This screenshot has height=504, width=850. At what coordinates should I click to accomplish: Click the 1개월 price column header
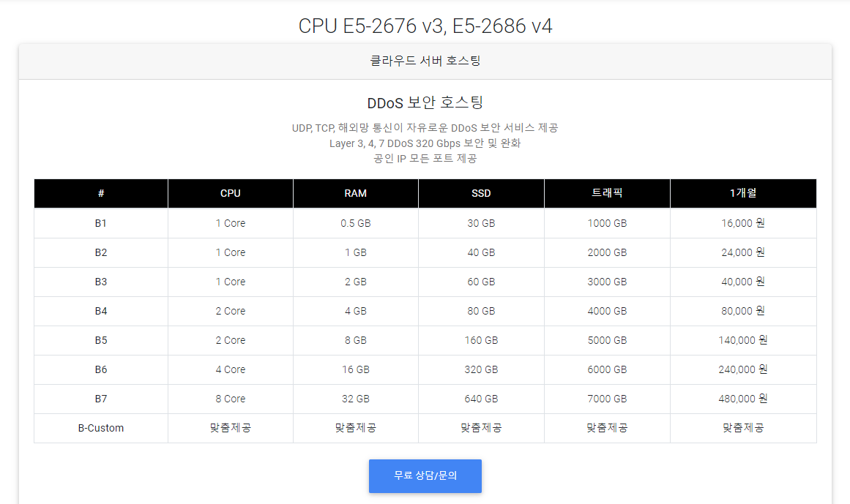point(742,193)
